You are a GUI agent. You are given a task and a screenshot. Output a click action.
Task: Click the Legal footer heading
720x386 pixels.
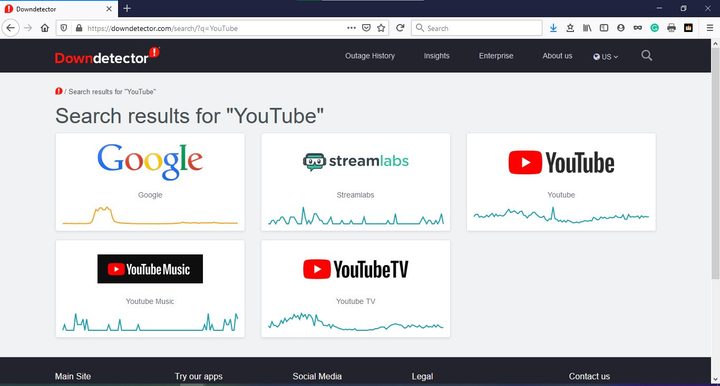pos(422,376)
